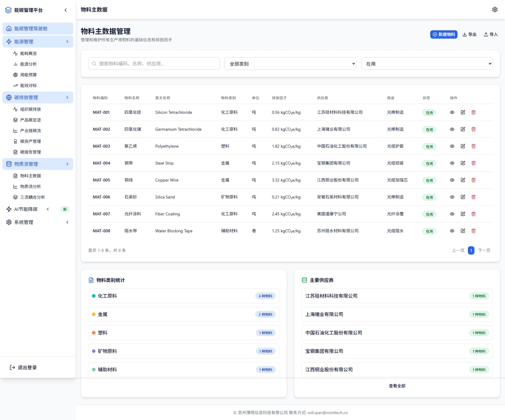Screen dimensions: 505x420
Task: Click edit icon for MAT-003 聚乙烯
Action: click(463, 146)
